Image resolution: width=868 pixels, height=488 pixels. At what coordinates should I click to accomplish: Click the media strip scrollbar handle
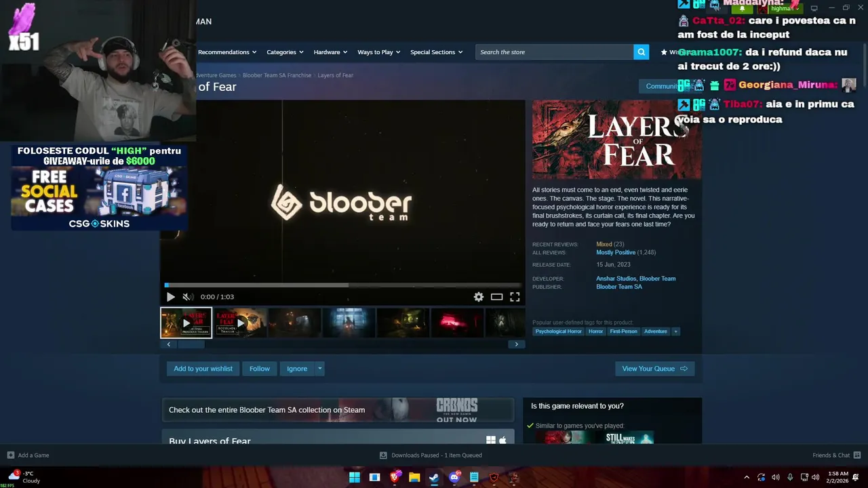(x=191, y=344)
